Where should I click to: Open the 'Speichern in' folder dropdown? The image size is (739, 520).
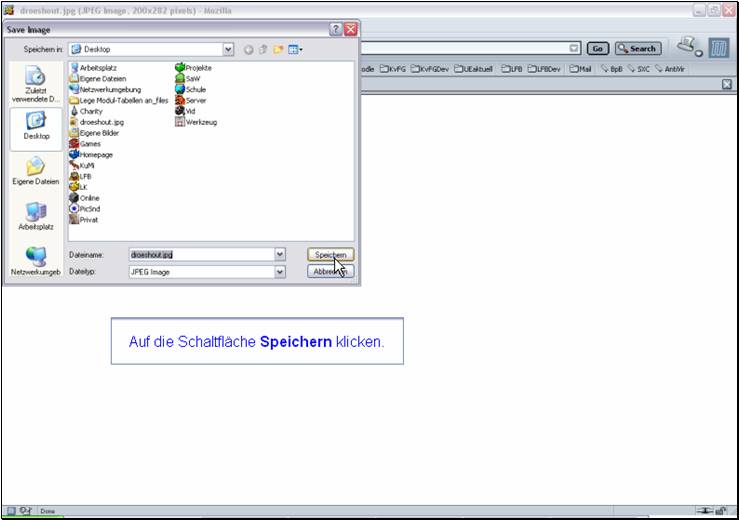pyautogui.click(x=229, y=48)
